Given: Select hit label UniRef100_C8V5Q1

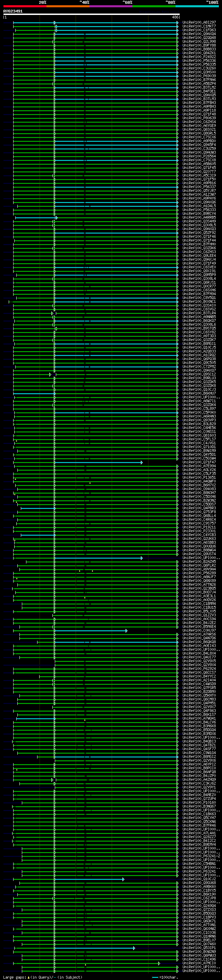Looking at the screenshot, I should click(x=199, y=298).
